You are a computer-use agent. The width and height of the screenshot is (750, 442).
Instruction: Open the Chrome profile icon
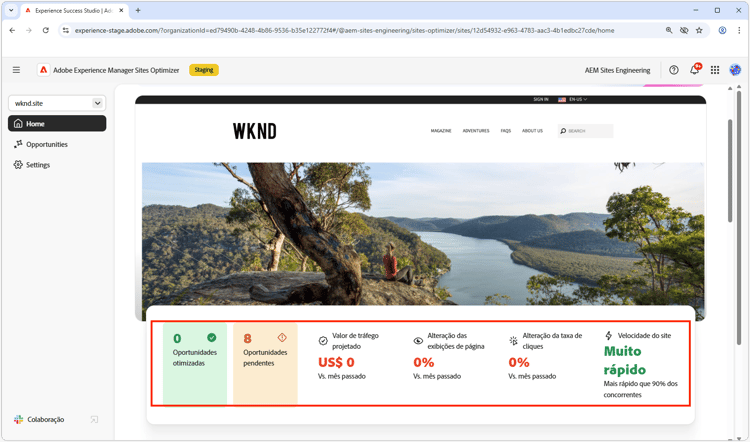[x=722, y=30]
